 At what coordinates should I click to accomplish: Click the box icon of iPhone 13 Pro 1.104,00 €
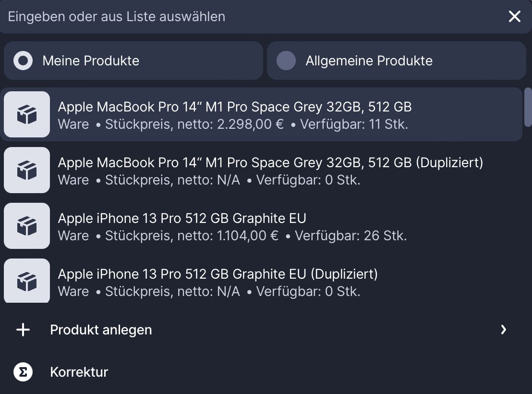coord(27,226)
